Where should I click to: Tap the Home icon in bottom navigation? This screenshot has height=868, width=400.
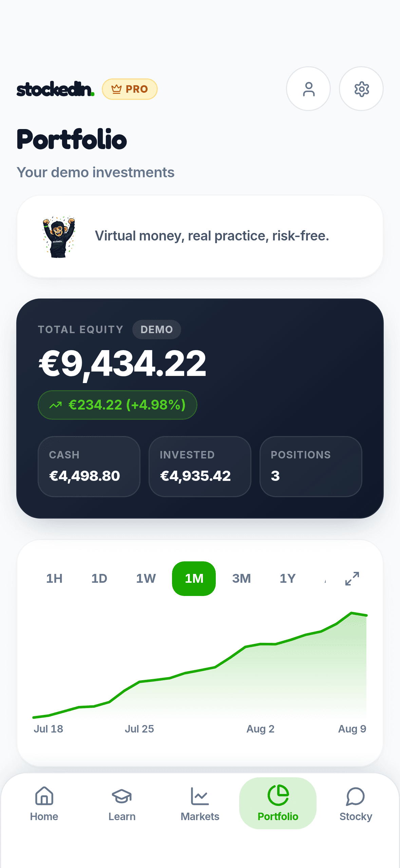[44, 796]
